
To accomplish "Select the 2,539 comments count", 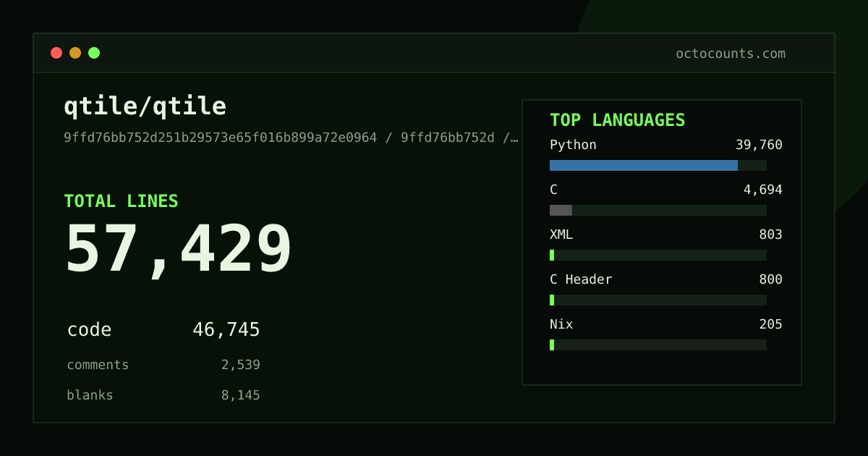I will [x=241, y=365].
